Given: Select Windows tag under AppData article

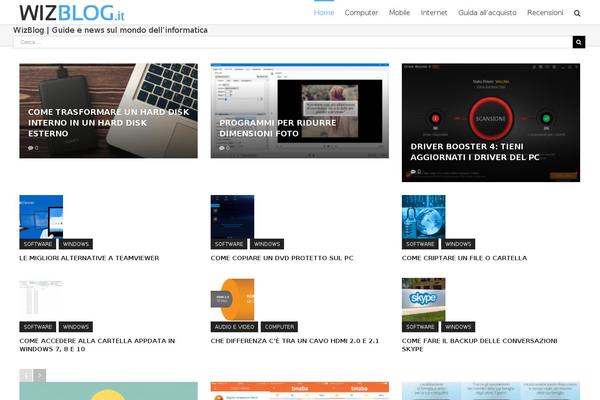Looking at the screenshot, I should pos(76,327).
